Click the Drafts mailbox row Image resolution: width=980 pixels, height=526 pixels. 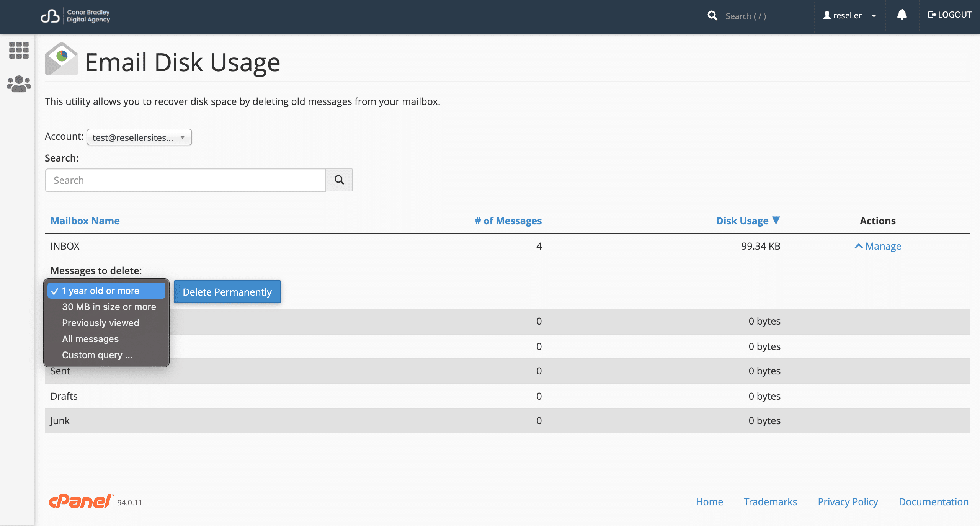pyautogui.click(x=508, y=396)
